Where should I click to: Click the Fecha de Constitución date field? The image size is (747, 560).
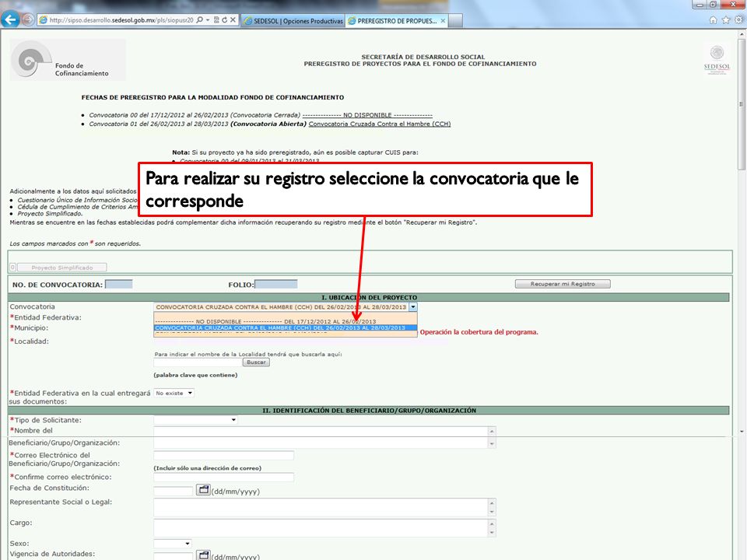click(x=174, y=491)
